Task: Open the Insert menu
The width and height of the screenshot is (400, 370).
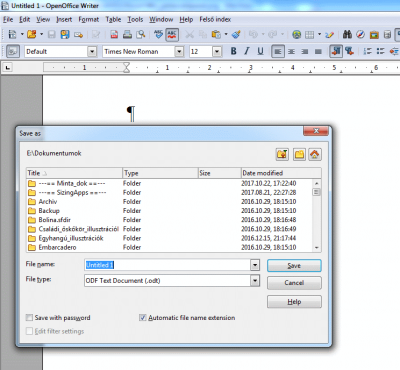Action: [x=64, y=19]
